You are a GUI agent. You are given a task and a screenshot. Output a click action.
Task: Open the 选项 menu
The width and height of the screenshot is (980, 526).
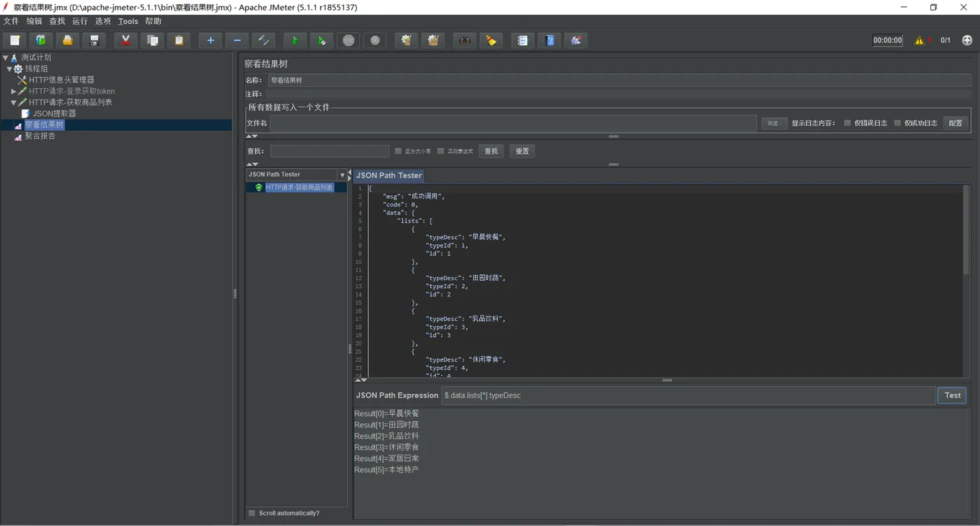click(104, 22)
